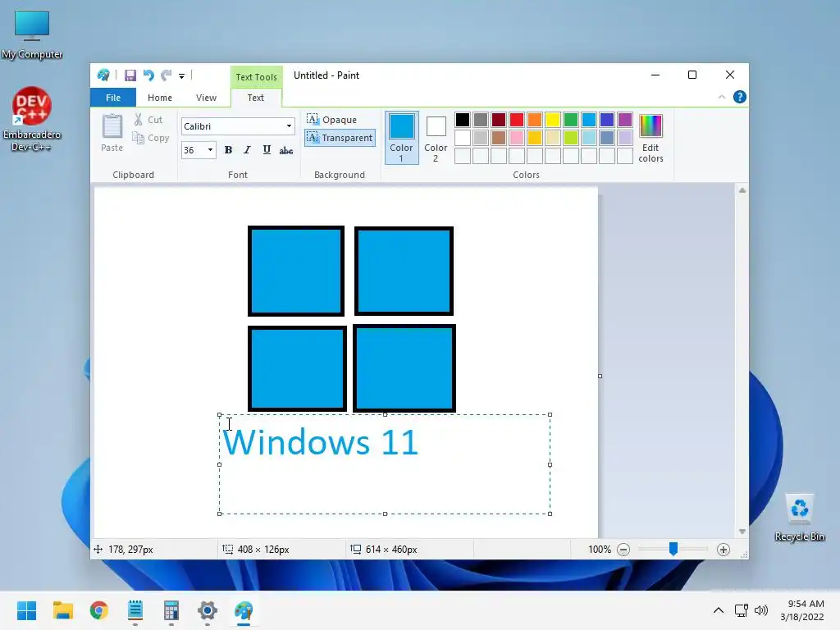Pick the red color swatch

(x=517, y=120)
